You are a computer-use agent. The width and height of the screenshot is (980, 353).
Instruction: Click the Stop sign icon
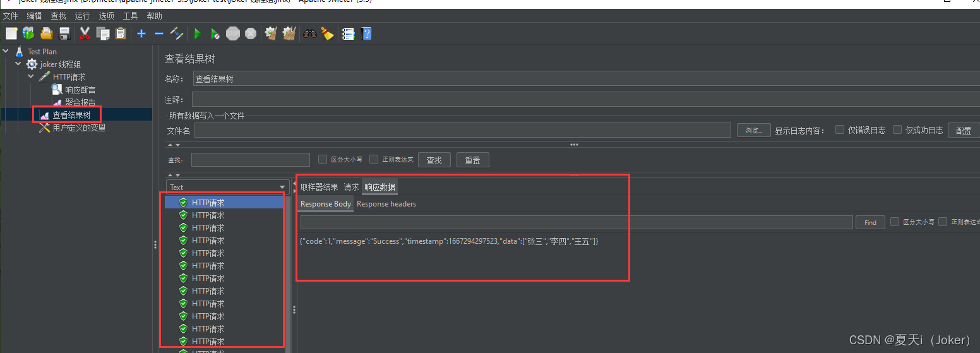click(233, 33)
